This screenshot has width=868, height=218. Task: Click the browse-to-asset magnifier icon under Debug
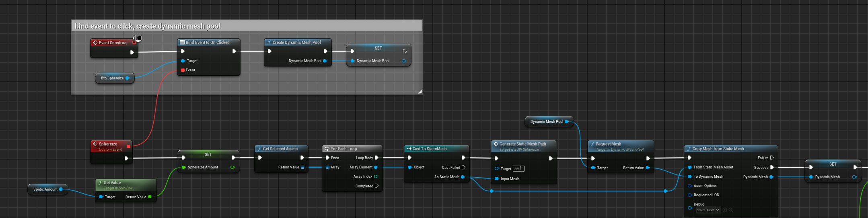[731, 210]
